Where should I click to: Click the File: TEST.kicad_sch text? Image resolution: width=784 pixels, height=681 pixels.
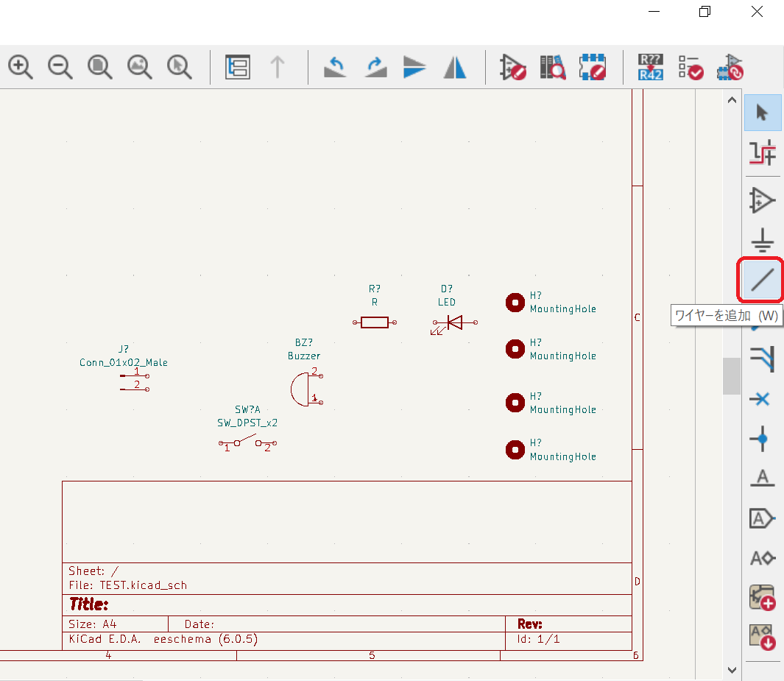coord(127,585)
